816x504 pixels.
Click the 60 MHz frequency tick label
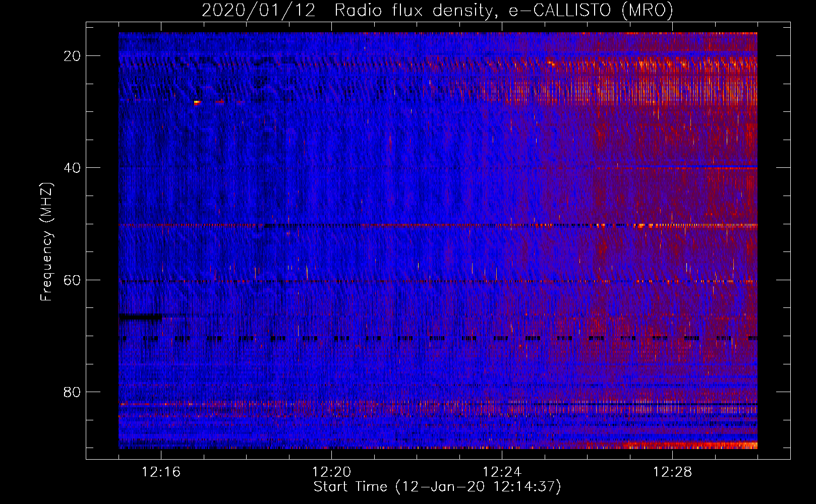click(x=73, y=280)
